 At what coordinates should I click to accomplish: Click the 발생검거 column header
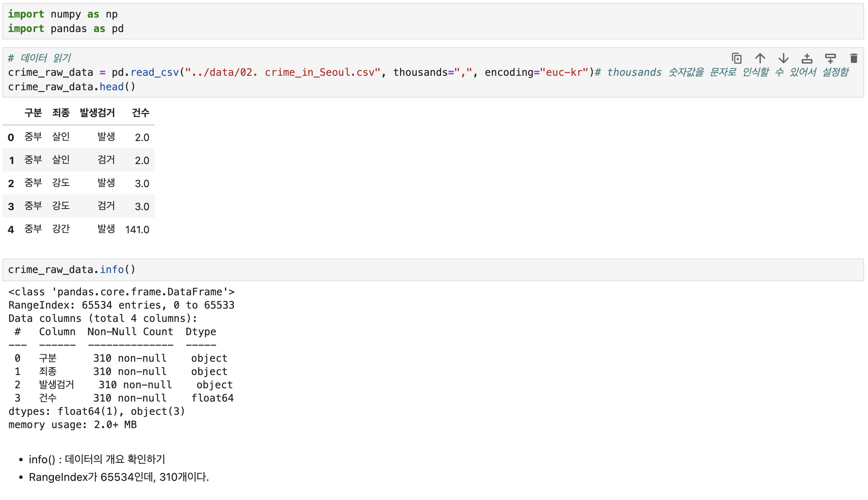click(x=97, y=113)
